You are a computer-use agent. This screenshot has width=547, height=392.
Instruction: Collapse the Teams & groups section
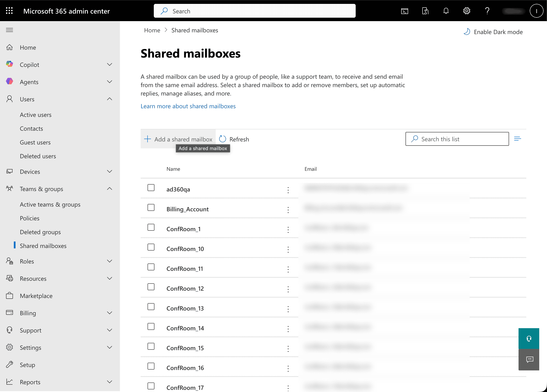tap(110, 189)
